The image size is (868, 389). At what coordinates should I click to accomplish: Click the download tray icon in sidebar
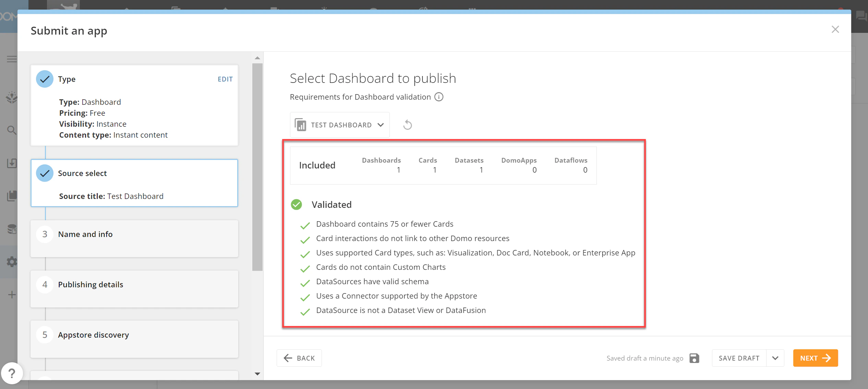(12, 163)
